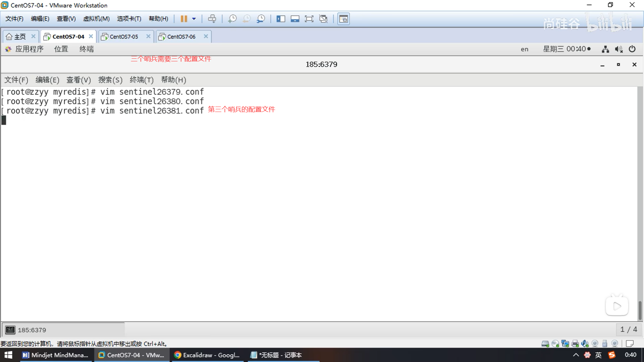Toggle Unity mode icon
This screenshot has width=644, height=362.
coord(323,19)
